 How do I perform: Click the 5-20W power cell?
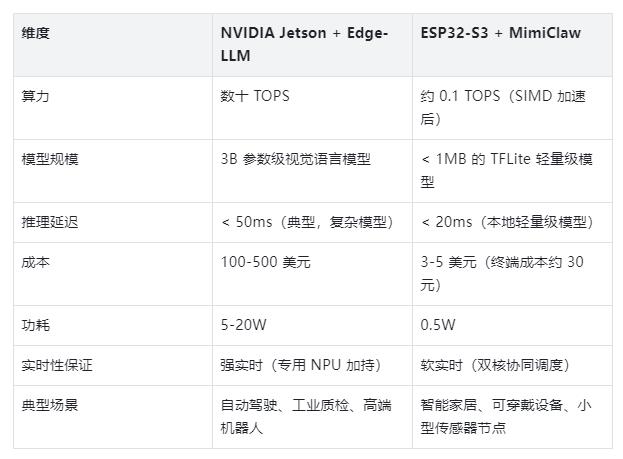tap(244, 325)
